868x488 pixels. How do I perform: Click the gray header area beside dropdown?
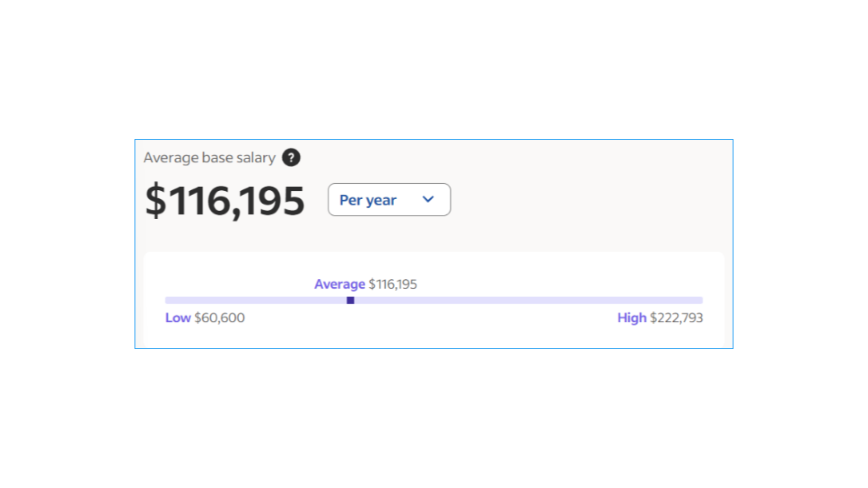pos(588,200)
